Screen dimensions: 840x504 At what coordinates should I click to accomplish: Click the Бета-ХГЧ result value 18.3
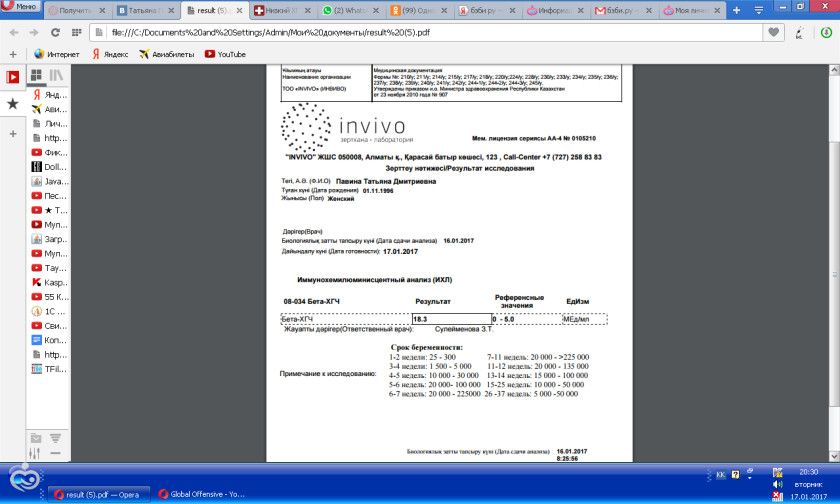tap(452, 319)
